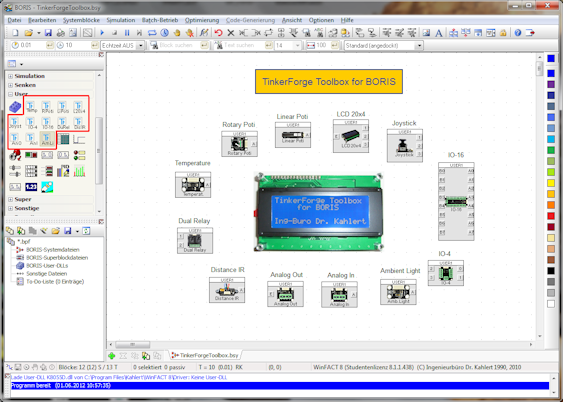Screen dimensions: 563x402
Task: Open the dropdown holding the value 14
Action: 297,46
